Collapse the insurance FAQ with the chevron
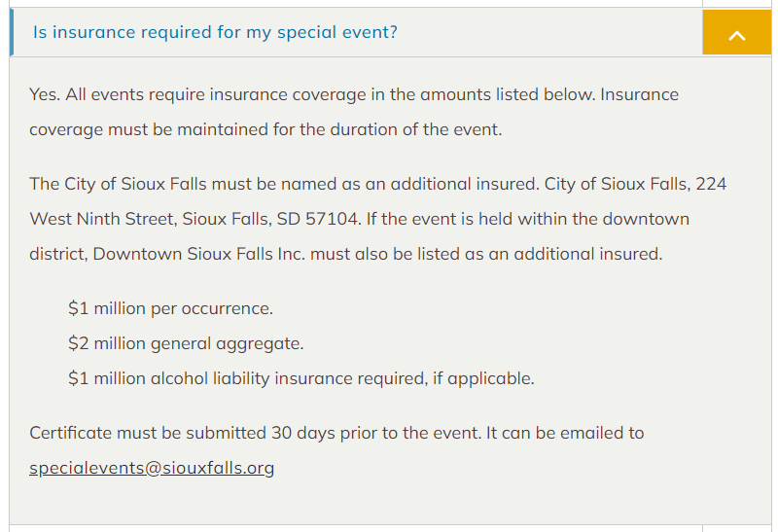The height and width of the screenshot is (532, 778). coord(736,33)
